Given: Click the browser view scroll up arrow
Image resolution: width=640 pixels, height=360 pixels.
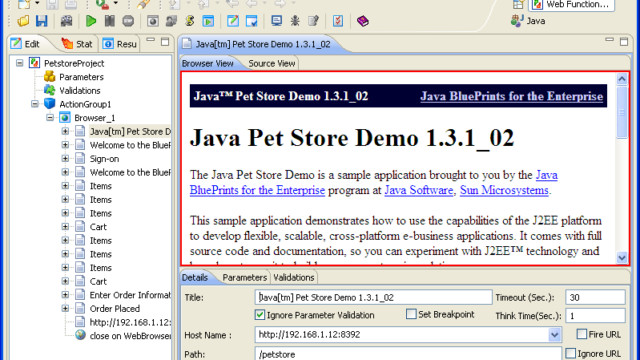Looking at the screenshot, I should (x=622, y=79).
